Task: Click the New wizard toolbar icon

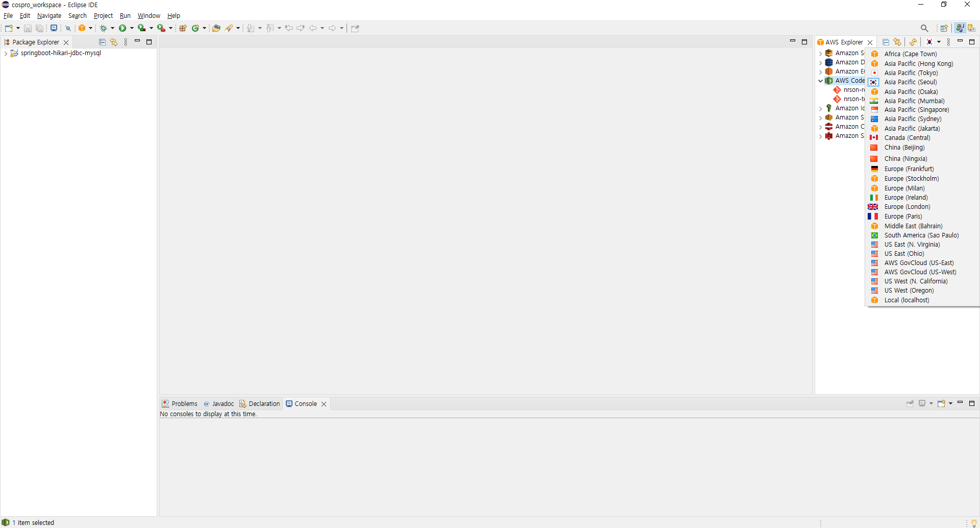Action: click(x=9, y=28)
